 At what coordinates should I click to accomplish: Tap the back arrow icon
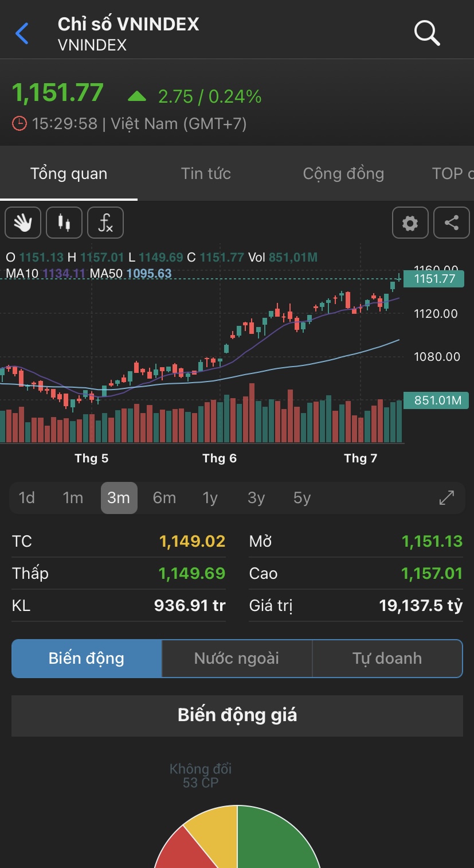click(x=22, y=34)
